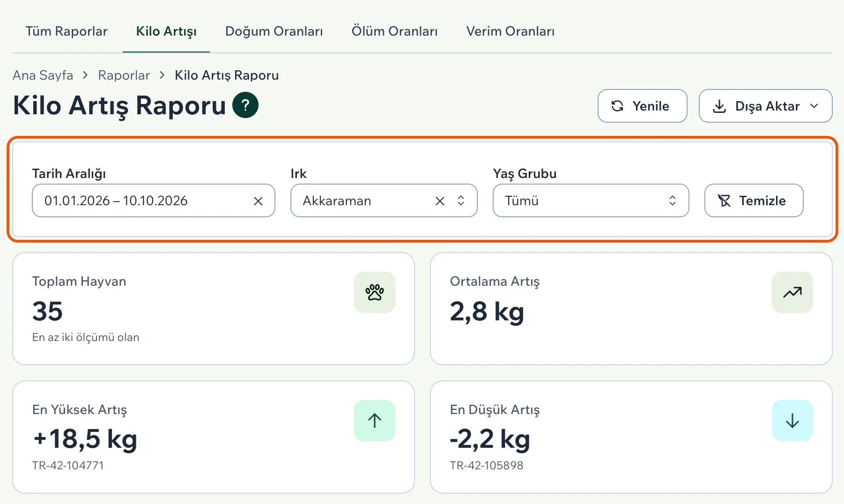The width and height of the screenshot is (844, 504).
Task: Click the animal ID TR-42-104771
Action: pos(68,466)
